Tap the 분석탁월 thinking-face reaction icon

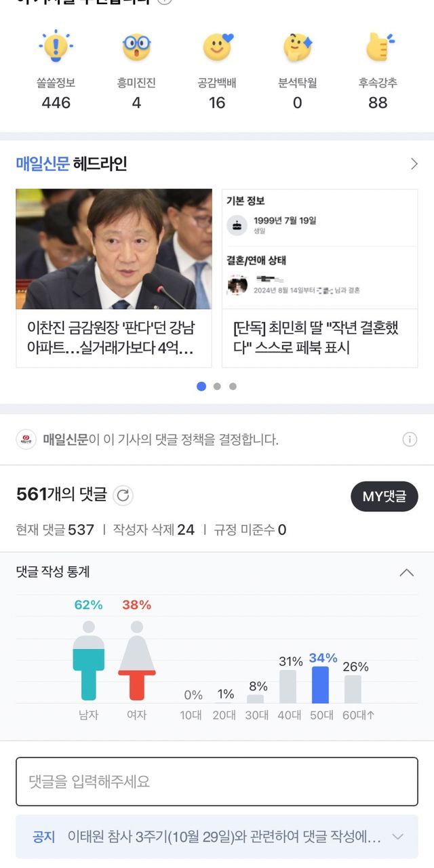(297, 47)
